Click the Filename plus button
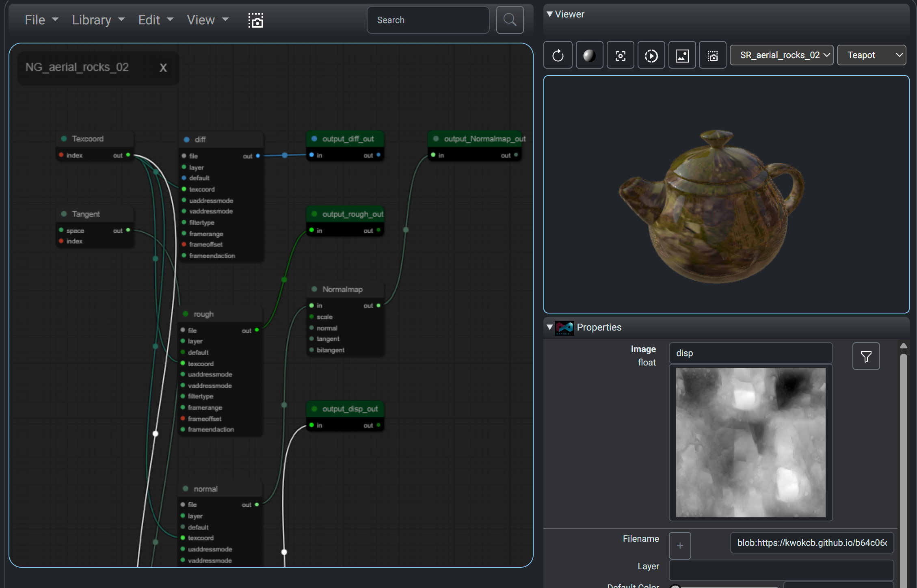 point(680,545)
